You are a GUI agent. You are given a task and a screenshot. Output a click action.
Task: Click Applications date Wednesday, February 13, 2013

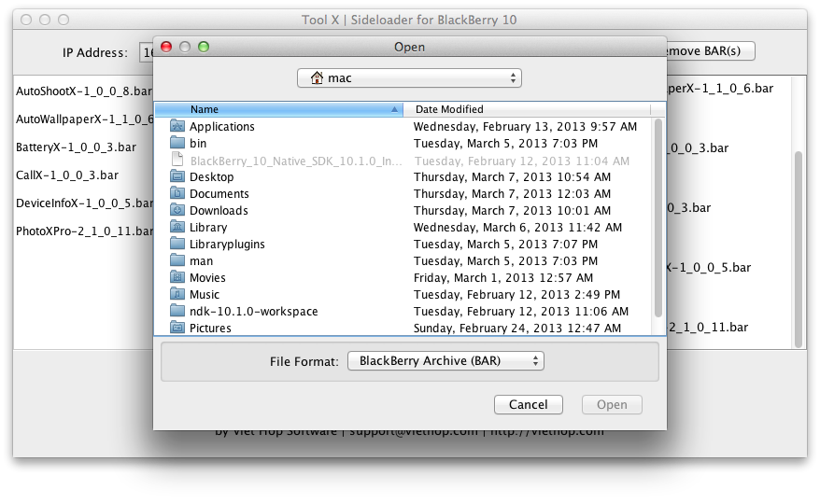click(525, 127)
